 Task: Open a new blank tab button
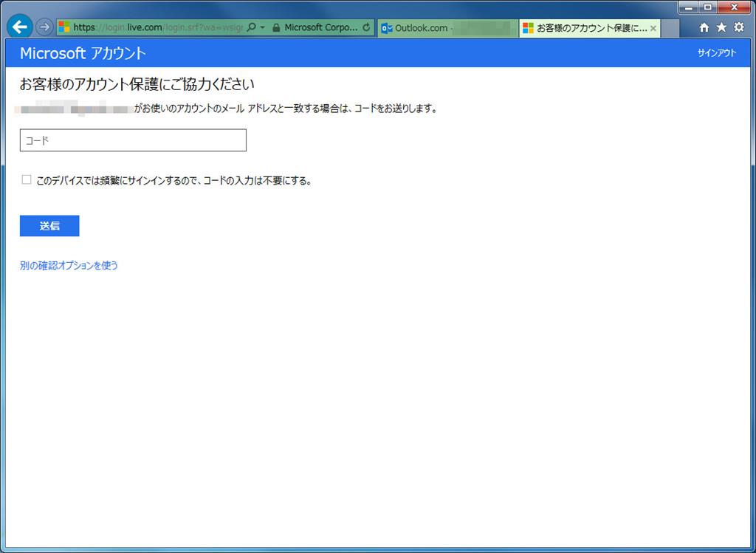669,29
